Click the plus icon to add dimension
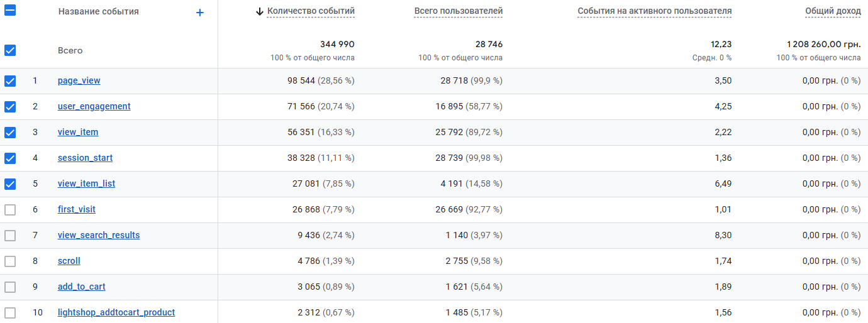This screenshot has height=323, width=868. click(x=200, y=12)
